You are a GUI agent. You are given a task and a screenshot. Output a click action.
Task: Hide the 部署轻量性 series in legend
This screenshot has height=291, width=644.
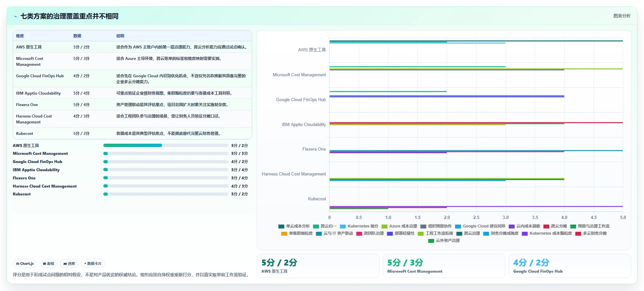[401, 233]
